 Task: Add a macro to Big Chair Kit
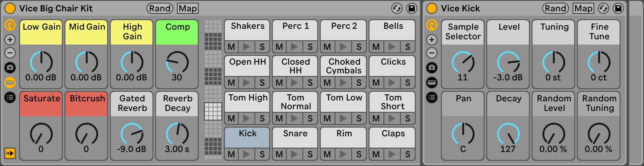tap(10, 40)
